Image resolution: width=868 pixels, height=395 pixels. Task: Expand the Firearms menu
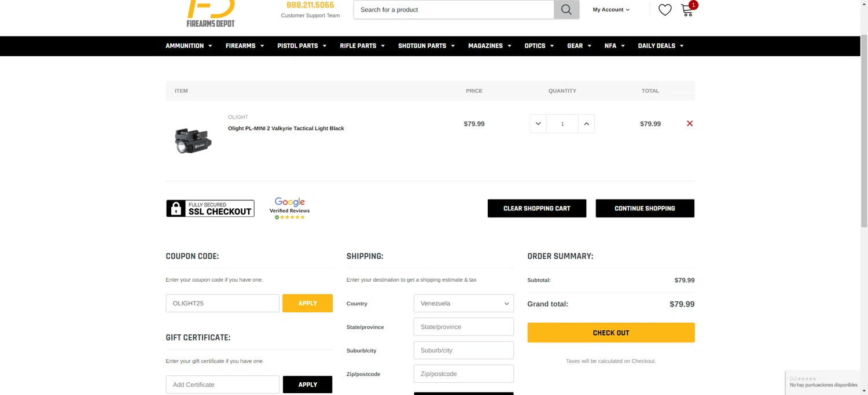[x=245, y=46]
